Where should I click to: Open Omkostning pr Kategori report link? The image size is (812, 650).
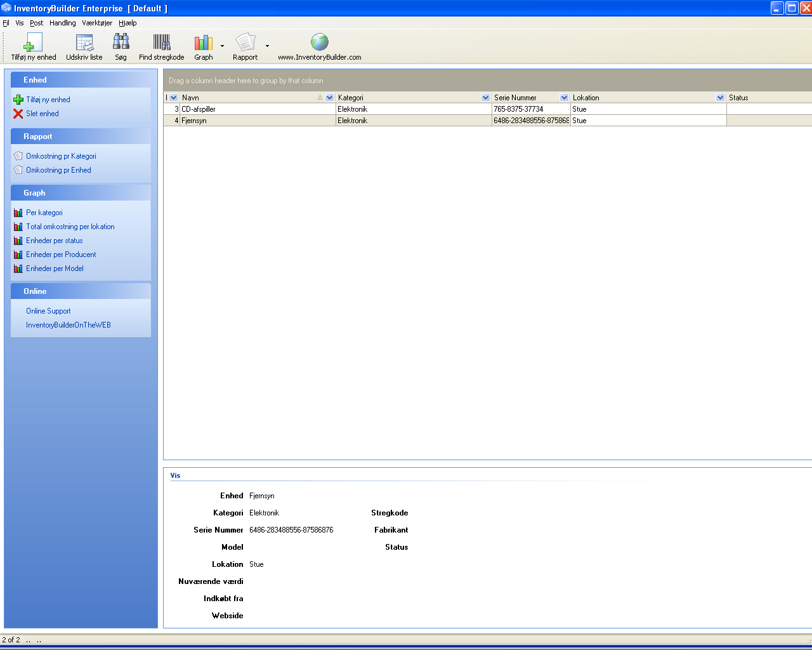pyautogui.click(x=61, y=156)
